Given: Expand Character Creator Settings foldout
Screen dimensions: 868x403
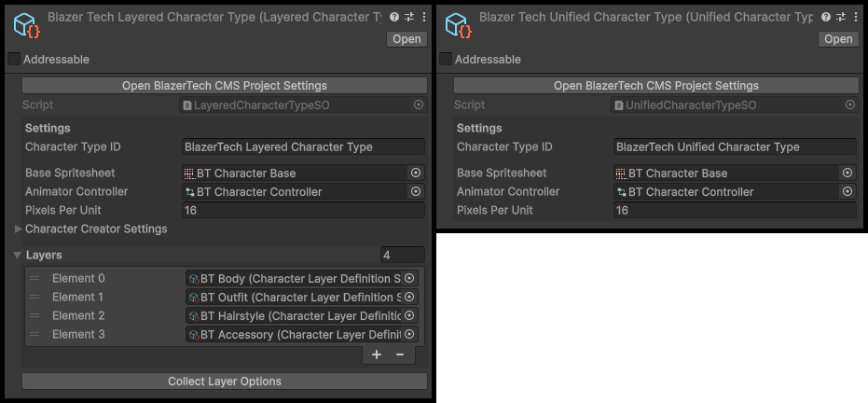Looking at the screenshot, I should click(x=19, y=229).
